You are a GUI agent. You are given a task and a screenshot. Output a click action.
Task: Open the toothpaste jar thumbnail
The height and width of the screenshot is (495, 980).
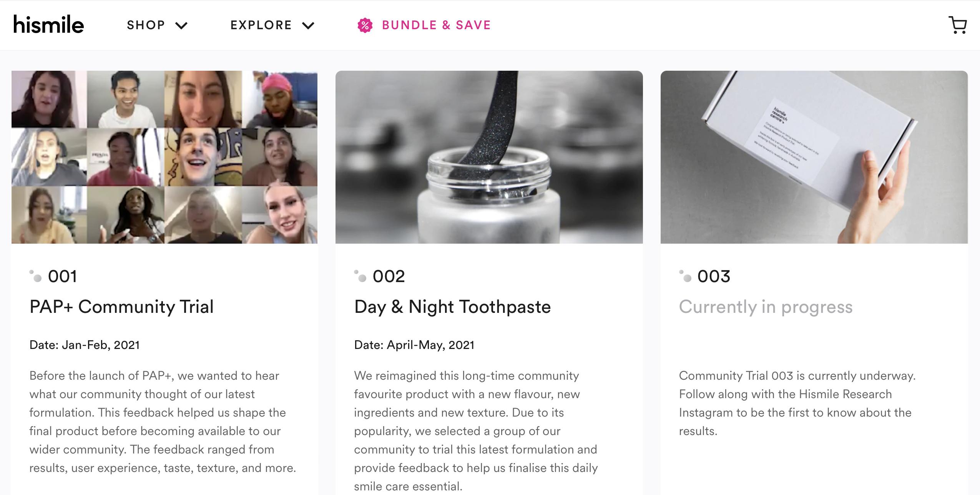[489, 157]
